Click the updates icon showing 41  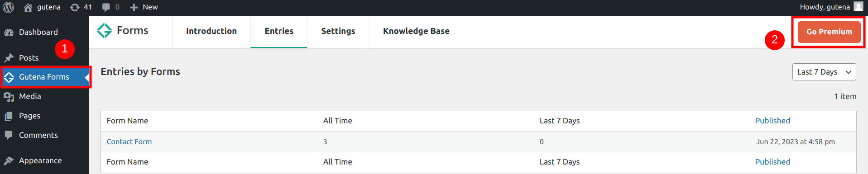pyautogui.click(x=75, y=7)
